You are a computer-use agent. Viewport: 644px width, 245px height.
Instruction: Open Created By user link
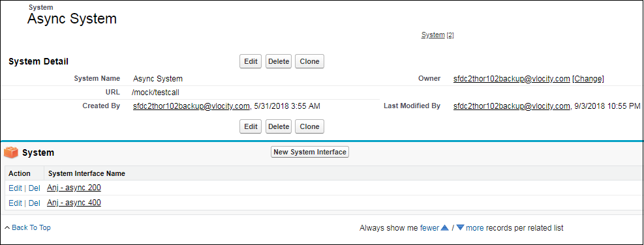[191, 106]
